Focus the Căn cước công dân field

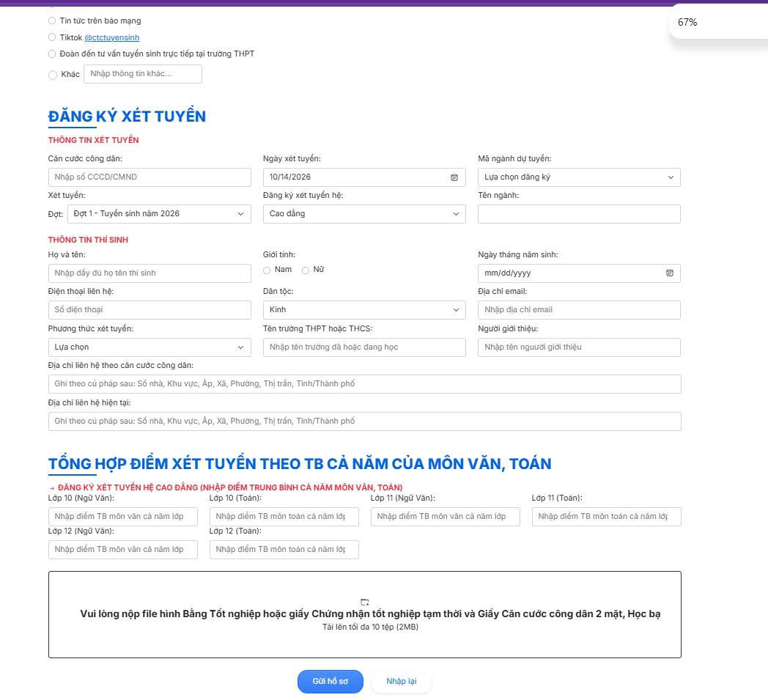click(149, 177)
